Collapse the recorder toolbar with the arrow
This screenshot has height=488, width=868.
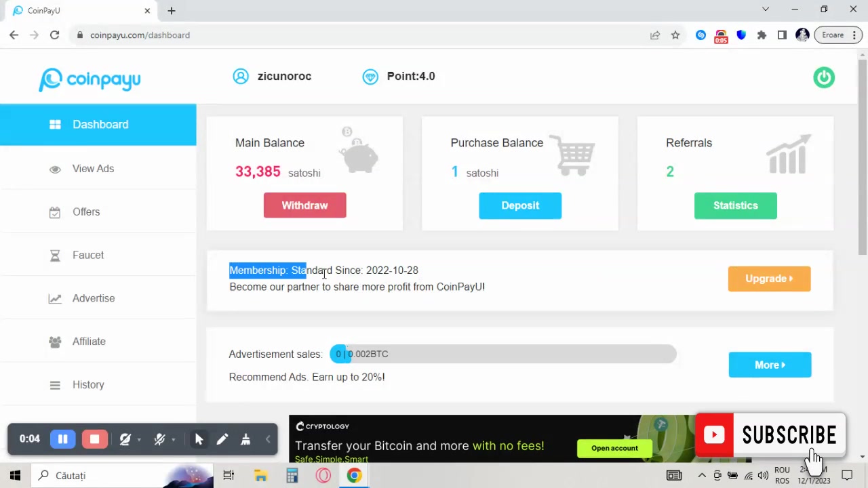[x=268, y=439]
